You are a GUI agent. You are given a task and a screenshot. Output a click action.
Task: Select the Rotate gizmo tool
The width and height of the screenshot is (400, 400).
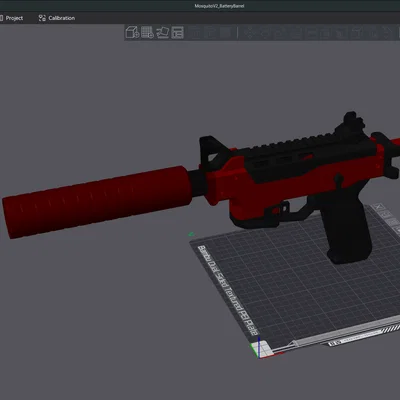(x=264, y=32)
